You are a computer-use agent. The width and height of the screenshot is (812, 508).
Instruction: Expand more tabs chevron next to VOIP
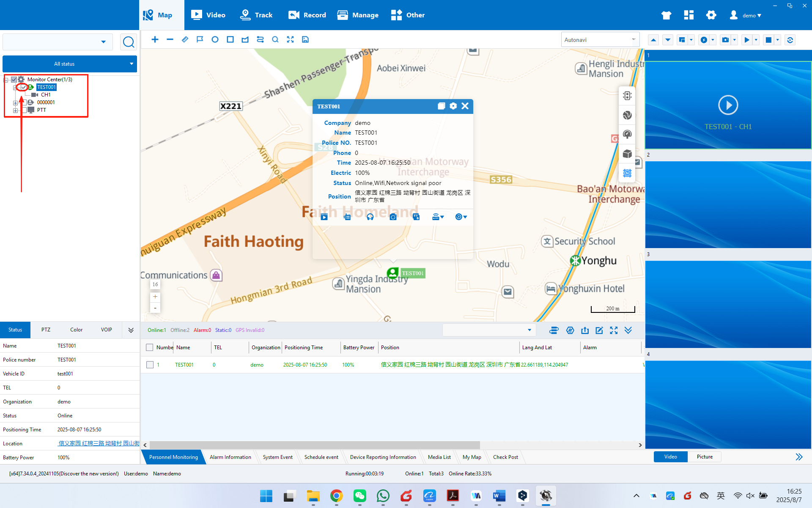[131, 330]
